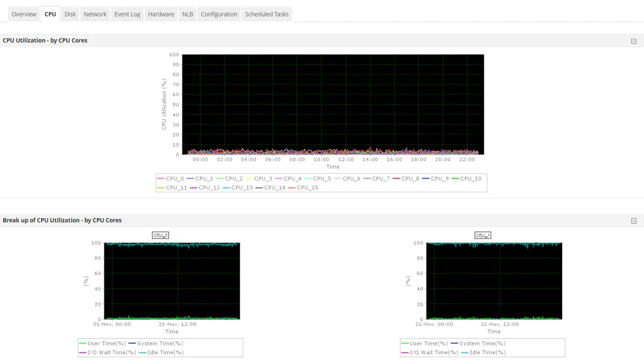Click the 'CPU Utilization - by CPU Cores' heading
Screen dimensions: 644x361
[45, 41]
